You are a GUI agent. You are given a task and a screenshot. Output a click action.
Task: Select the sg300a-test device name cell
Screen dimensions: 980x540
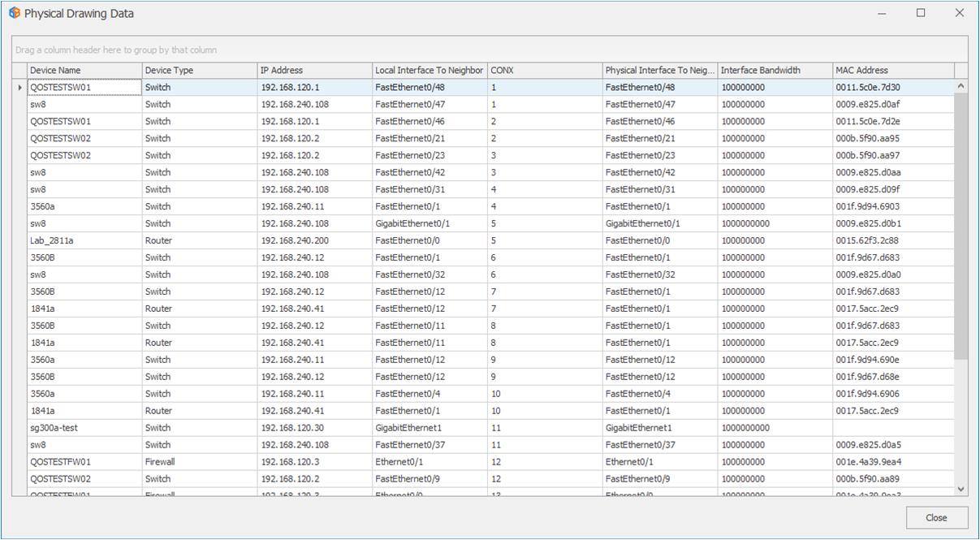tap(85, 428)
